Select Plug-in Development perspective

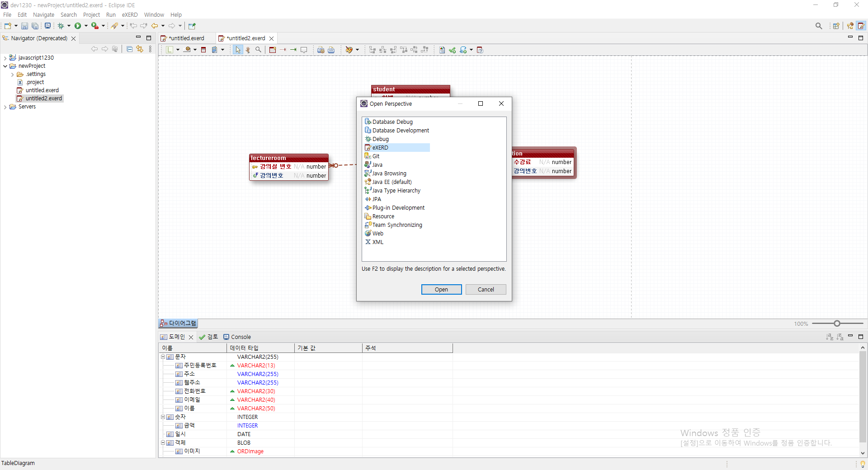395,208
